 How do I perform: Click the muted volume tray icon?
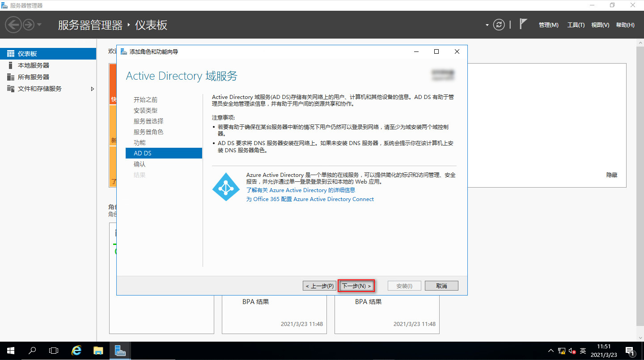coord(572,351)
